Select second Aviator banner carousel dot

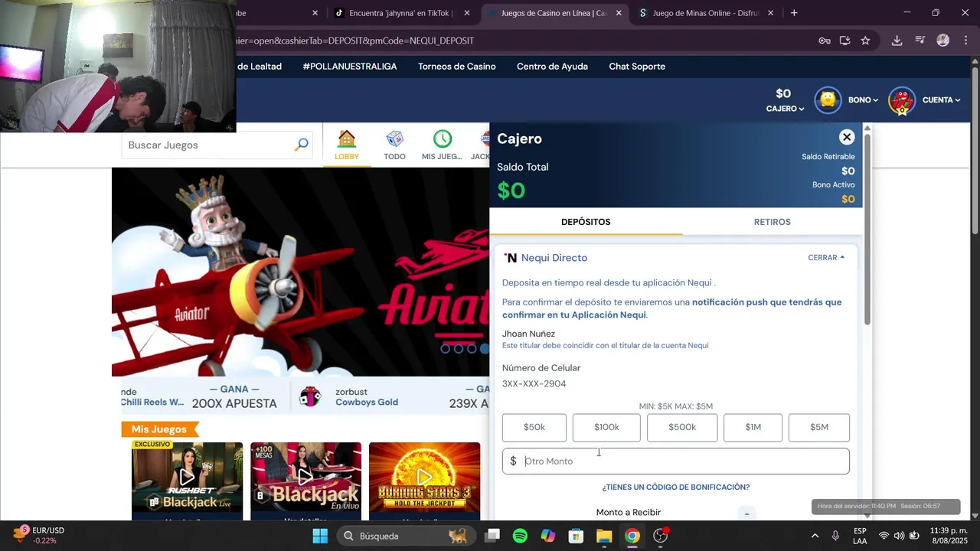(x=459, y=348)
